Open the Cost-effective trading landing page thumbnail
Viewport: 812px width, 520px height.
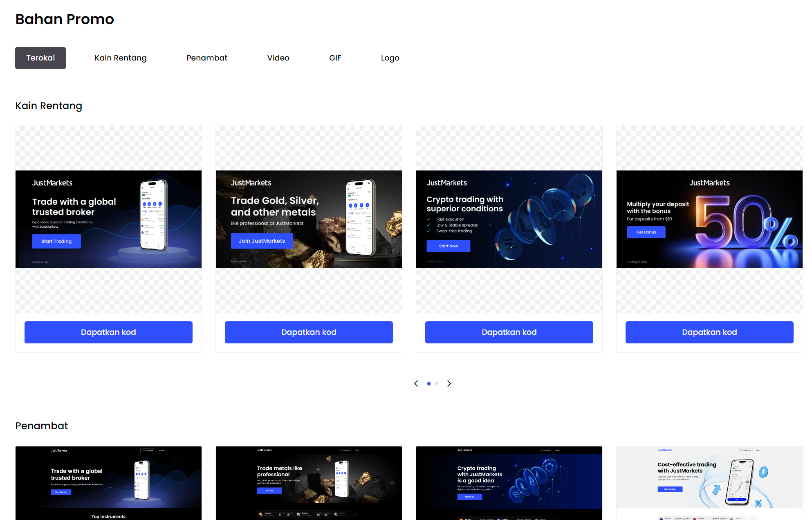click(x=709, y=482)
